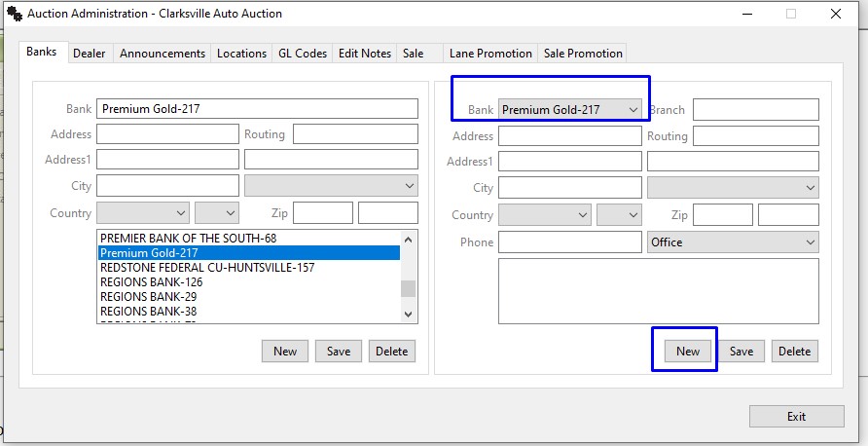
Task: Select PREMIER BANK OF THE SOUTH-68
Action: (195, 239)
